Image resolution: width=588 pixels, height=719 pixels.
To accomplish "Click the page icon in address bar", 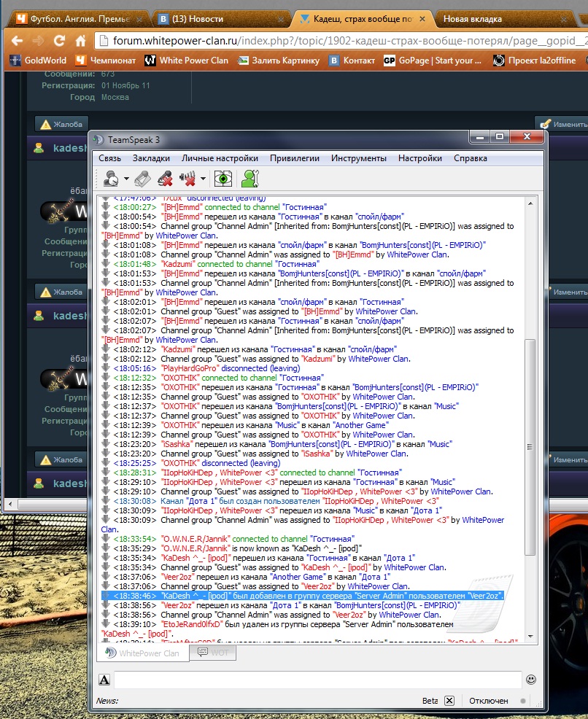I will click(104, 41).
